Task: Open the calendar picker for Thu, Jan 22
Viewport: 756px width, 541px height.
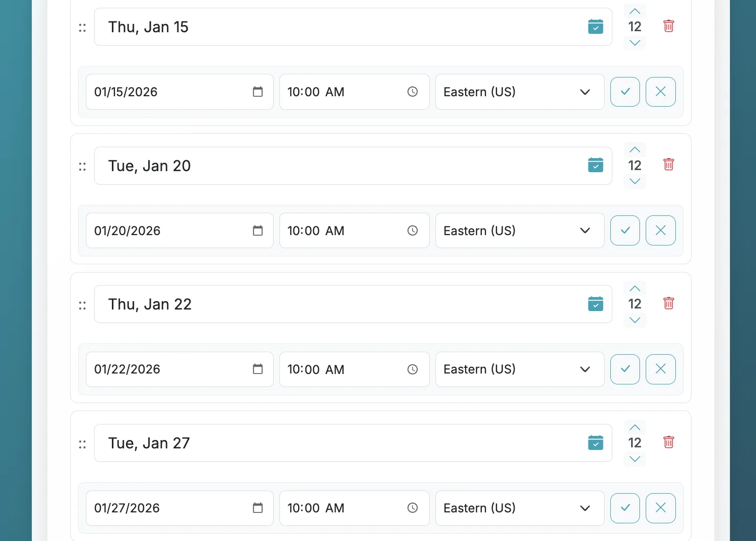Action: 595,304
